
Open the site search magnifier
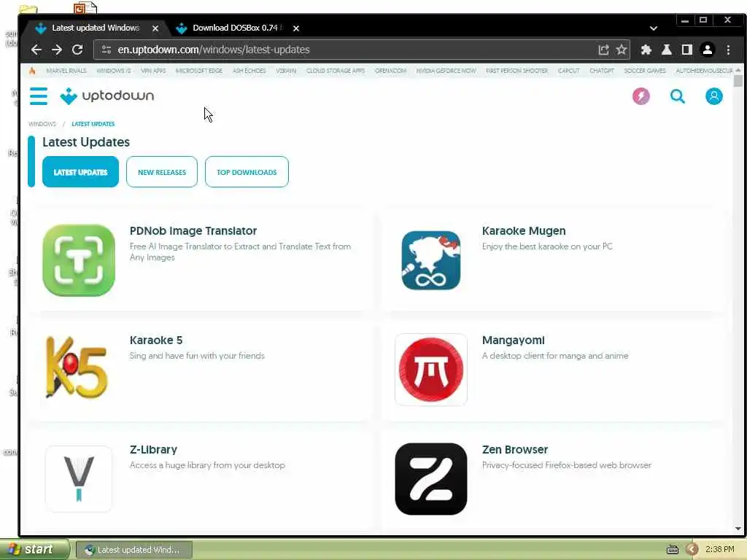pyautogui.click(x=678, y=96)
